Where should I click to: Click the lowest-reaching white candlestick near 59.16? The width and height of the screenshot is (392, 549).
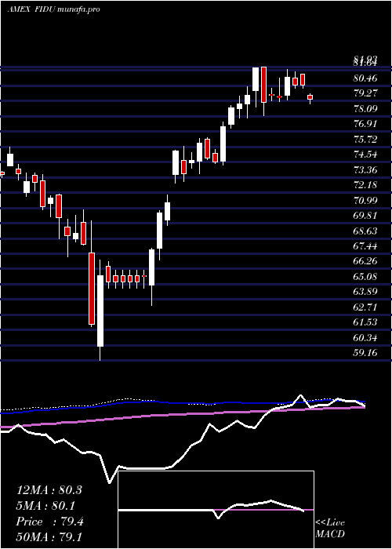pos(100,311)
